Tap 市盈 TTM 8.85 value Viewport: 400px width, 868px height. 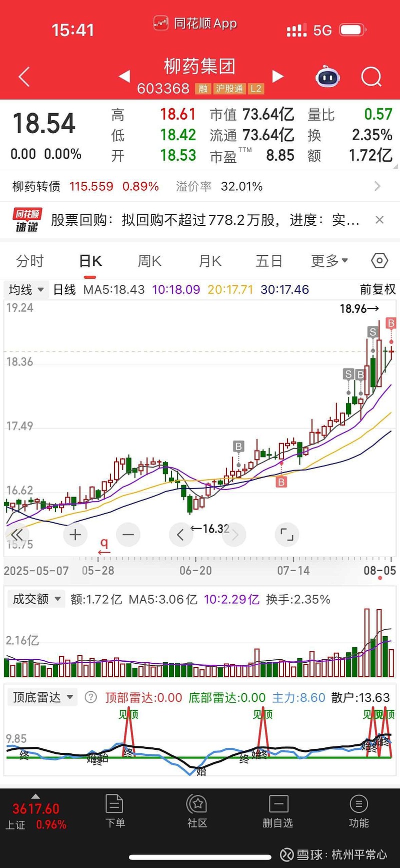tap(280, 156)
